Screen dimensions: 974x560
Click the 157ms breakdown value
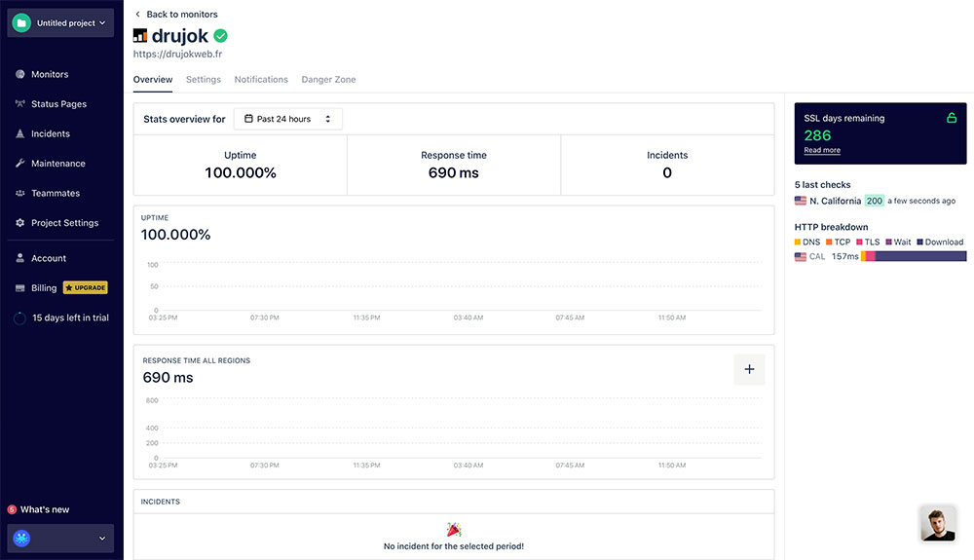(x=844, y=256)
